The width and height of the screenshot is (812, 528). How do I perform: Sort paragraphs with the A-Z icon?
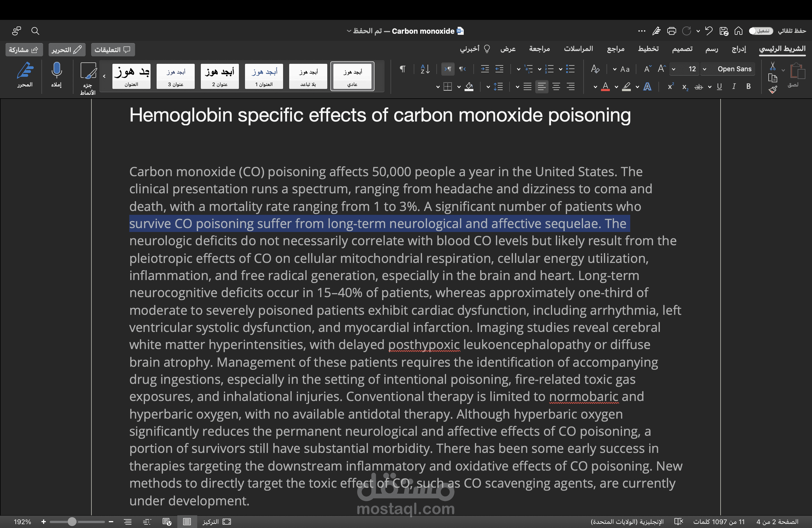(425, 69)
